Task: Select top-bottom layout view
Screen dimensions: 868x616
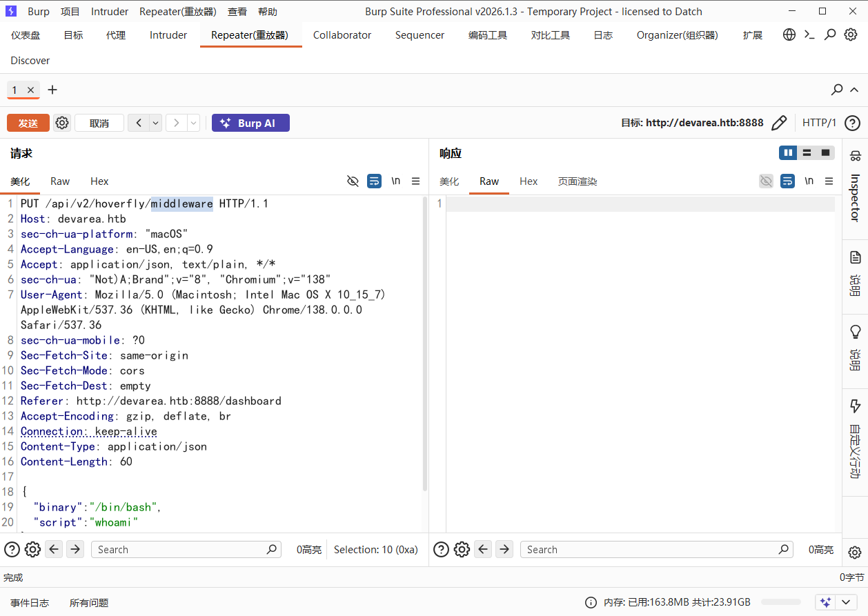Action: tap(807, 152)
